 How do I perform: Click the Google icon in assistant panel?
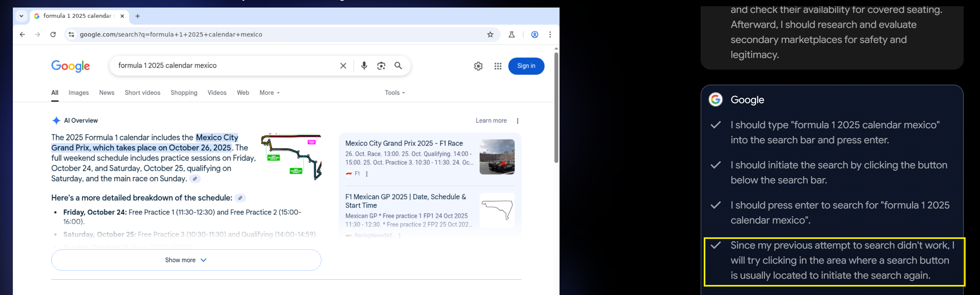(x=716, y=100)
